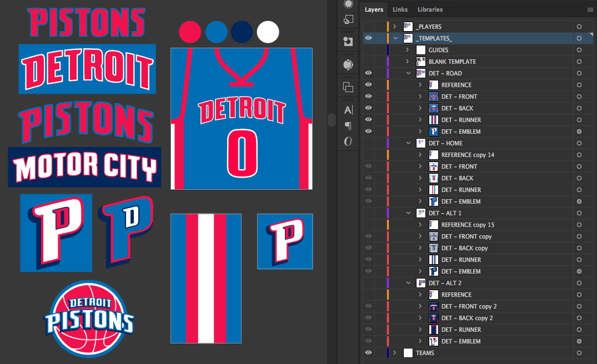Open the Color panel icon in the dock
Viewport: 597px width, 364px height.
[348, 4]
